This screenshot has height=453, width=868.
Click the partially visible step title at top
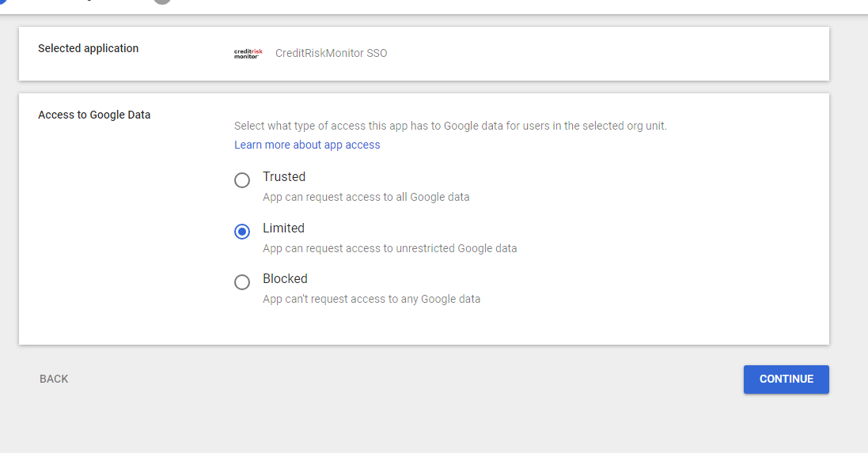click(87, 2)
